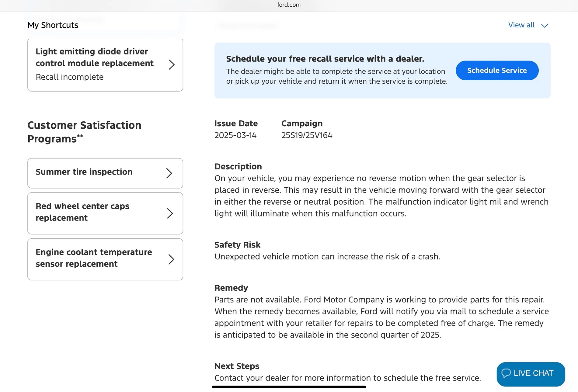The image size is (578, 392).
Task: Open Red wheel center caps replacement program
Action: tap(105, 213)
